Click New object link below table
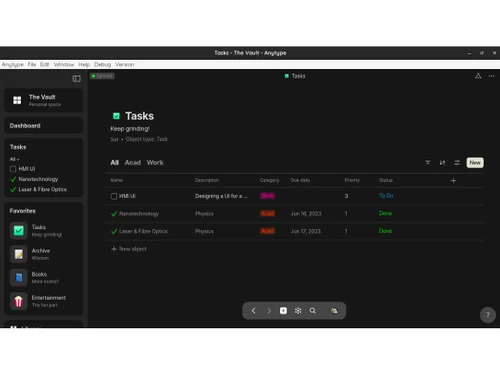500x375 pixels. pos(133,249)
